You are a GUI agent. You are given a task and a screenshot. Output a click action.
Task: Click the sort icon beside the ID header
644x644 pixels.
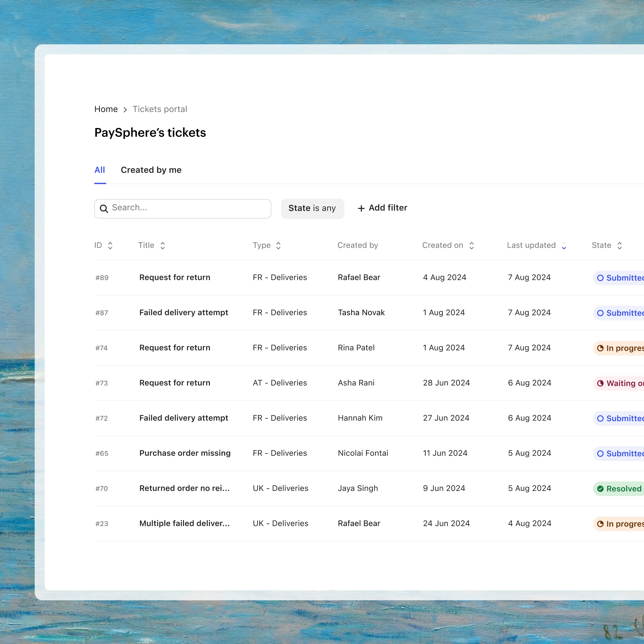[x=110, y=245]
